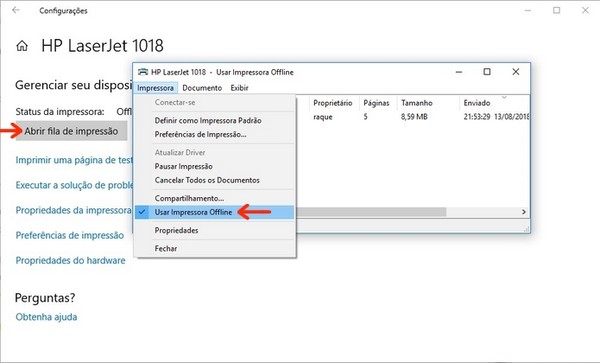
Task: Open Propriedades do hardware link
Action: click(x=70, y=260)
